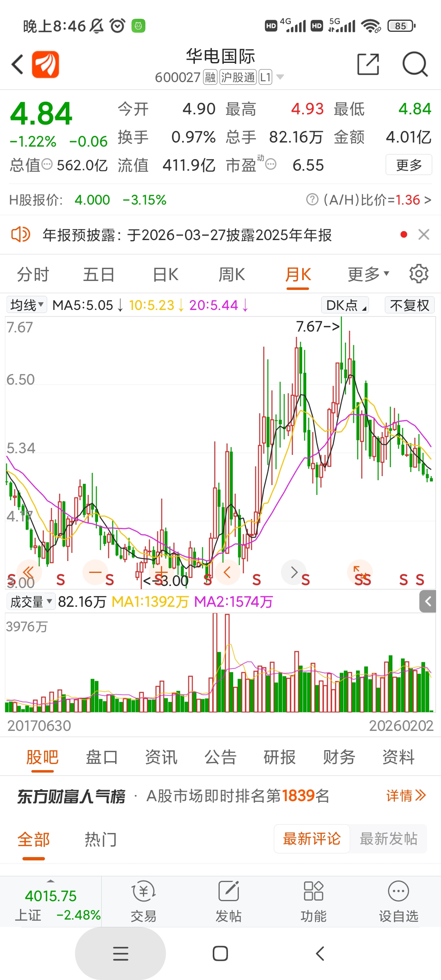Switch to 日K chart tab
441x980 pixels.
(165, 274)
